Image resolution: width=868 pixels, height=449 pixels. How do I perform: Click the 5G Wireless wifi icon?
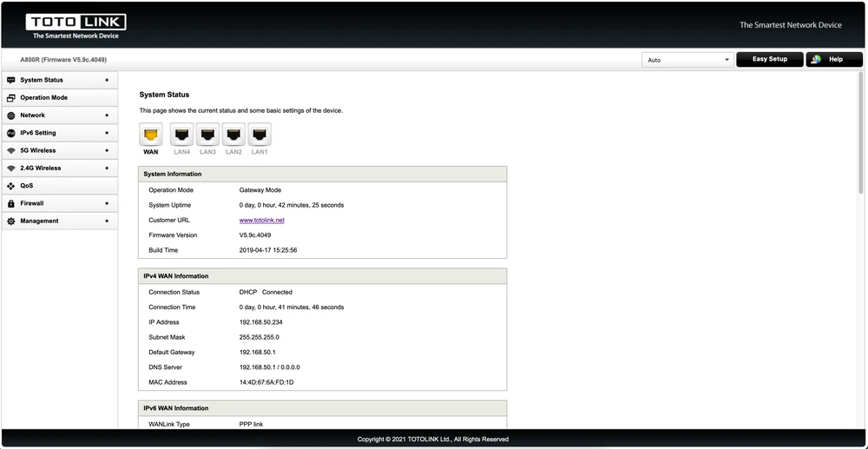11,150
